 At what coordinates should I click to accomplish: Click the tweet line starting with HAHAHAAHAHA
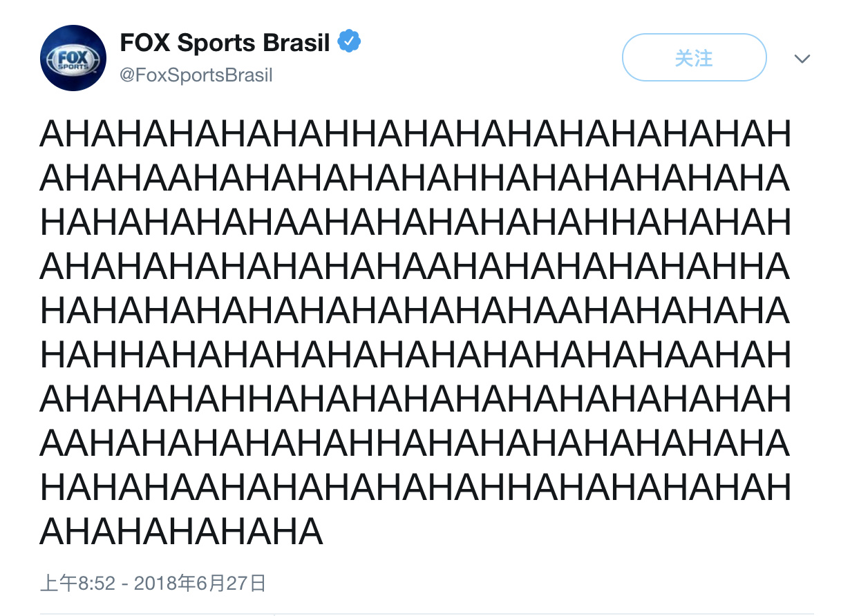[x=415, y=488]
